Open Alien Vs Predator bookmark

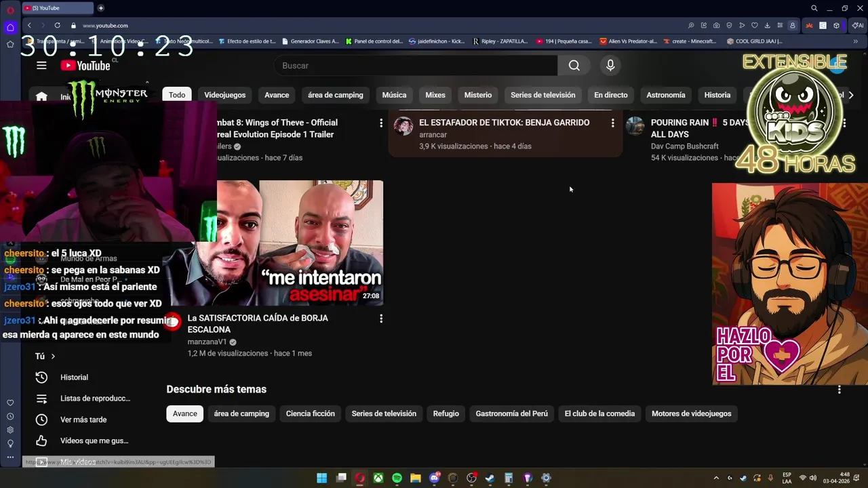[x=629, y=41]
